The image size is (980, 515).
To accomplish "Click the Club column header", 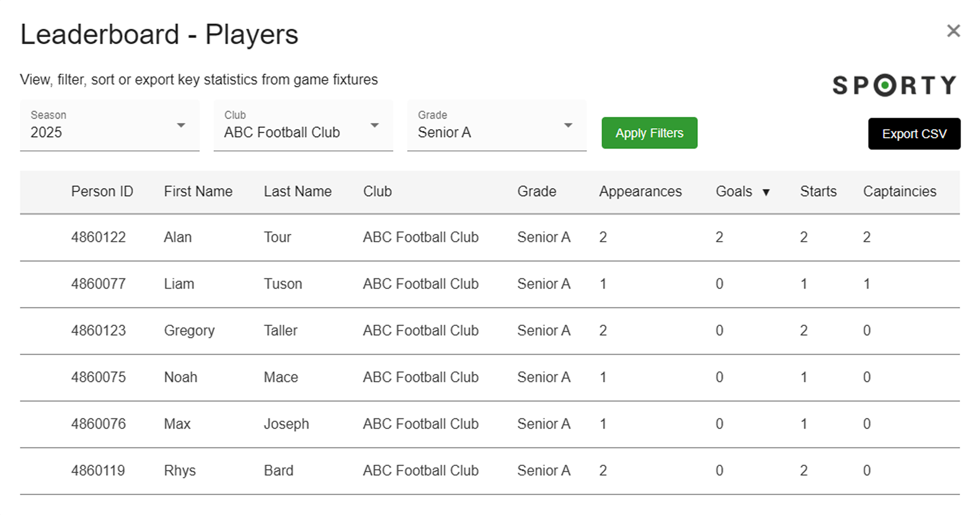I will (x=377, y=192).
